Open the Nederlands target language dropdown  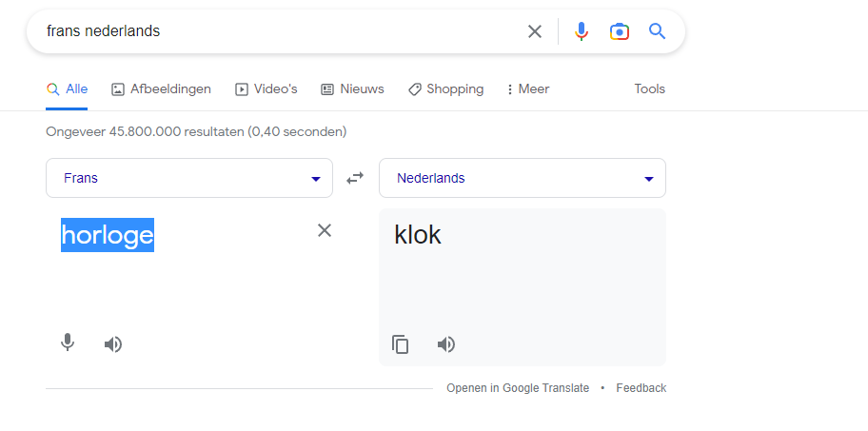(x=522, y=178)
